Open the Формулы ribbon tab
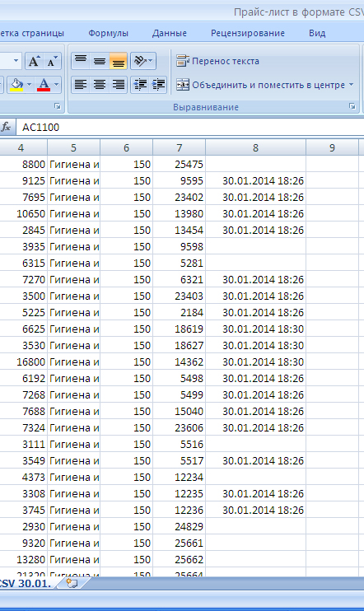The image size is (364, 611). [109, 33]
